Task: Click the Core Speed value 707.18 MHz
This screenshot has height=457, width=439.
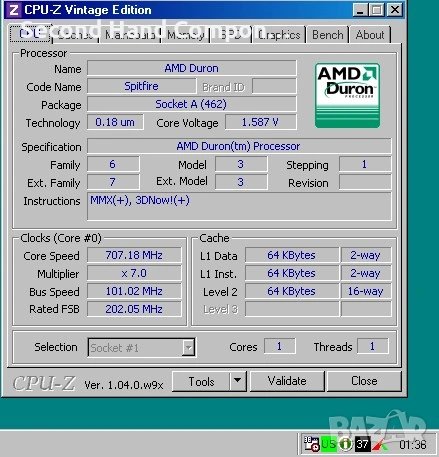Action: [134, 255]
